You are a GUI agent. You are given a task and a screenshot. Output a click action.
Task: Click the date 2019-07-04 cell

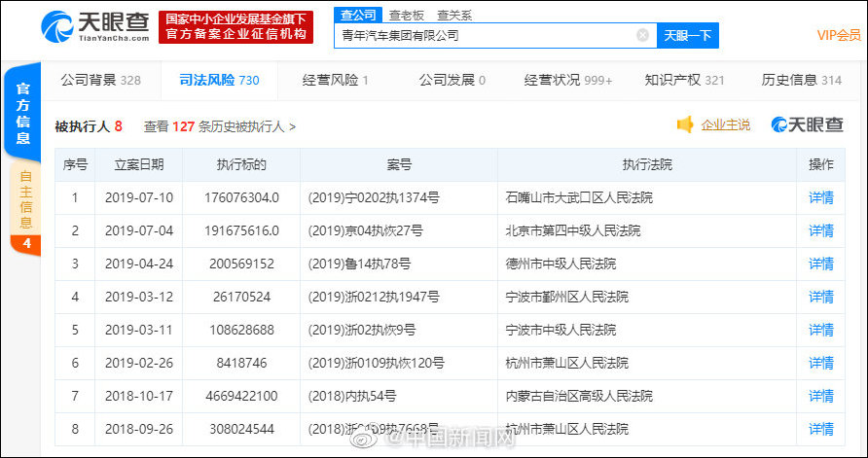click(139, 230)
